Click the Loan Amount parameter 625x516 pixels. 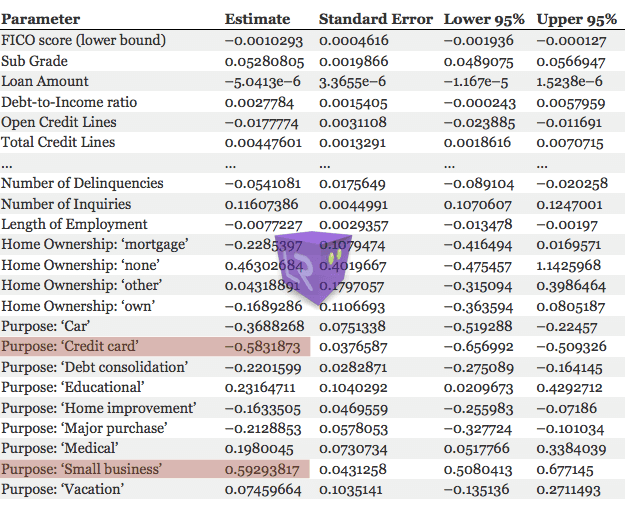(x=44, y=81)
